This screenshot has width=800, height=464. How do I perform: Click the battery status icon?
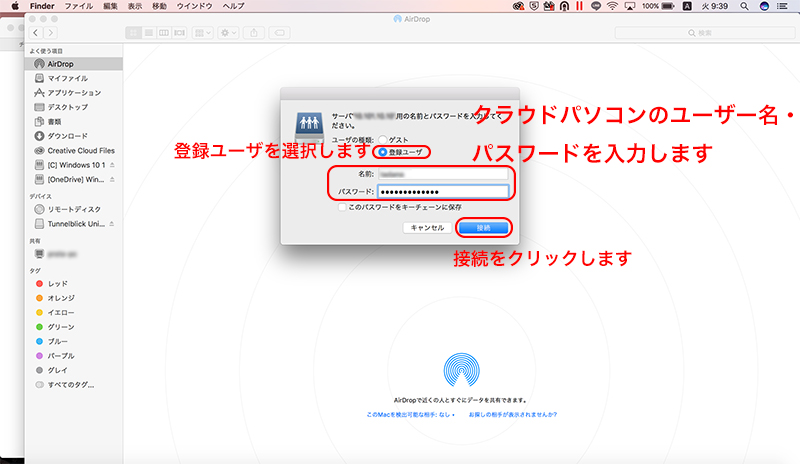point(668,6)
